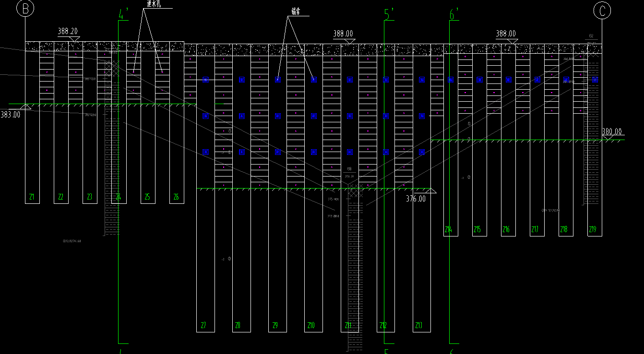The width and height of the screenshot is (644, 354).
Task: Select the 388.20 elevation label
Action: pyautogui.click(x=68, y=32)
